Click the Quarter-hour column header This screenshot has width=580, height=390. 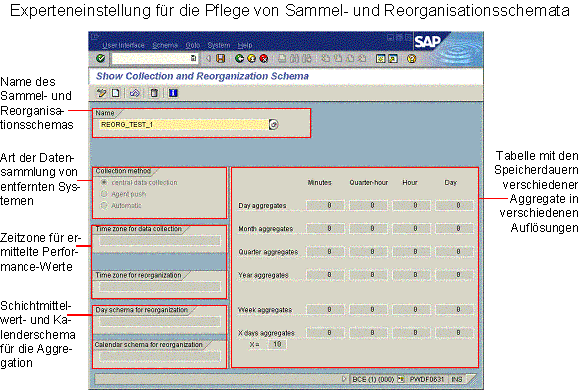368,182
